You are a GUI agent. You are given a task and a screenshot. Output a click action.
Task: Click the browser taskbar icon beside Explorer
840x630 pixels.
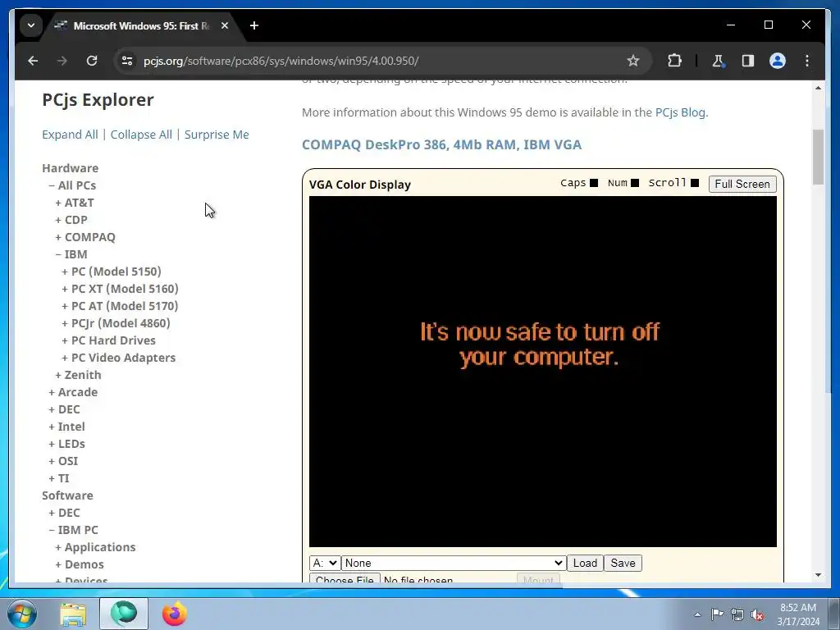coord(124,614)
